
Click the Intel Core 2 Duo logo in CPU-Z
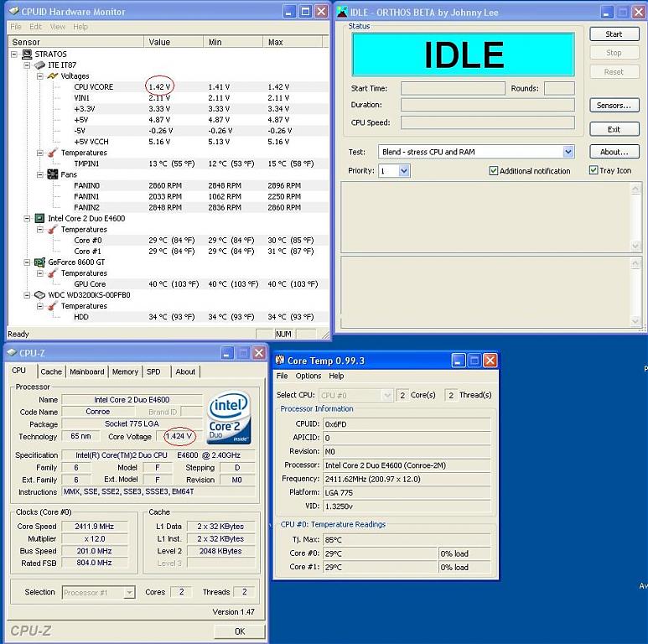[x=229, y=418]
